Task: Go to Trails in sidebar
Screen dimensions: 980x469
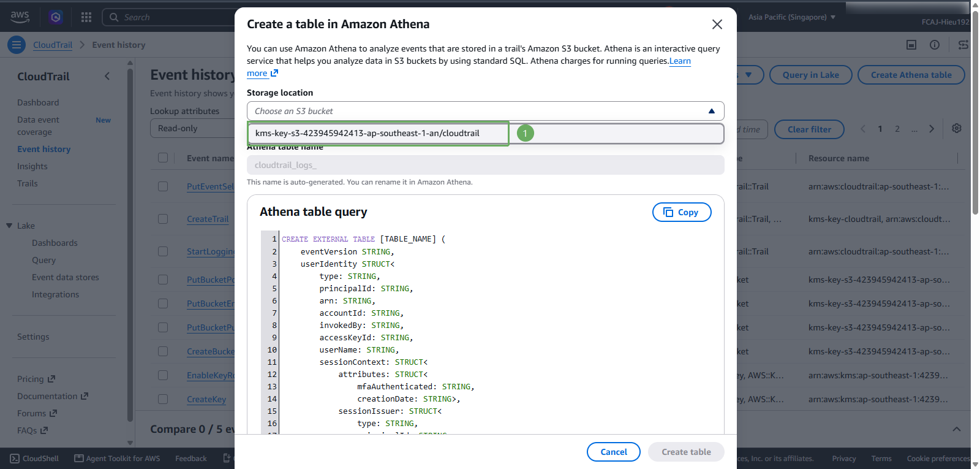Action: coord(28,183)
